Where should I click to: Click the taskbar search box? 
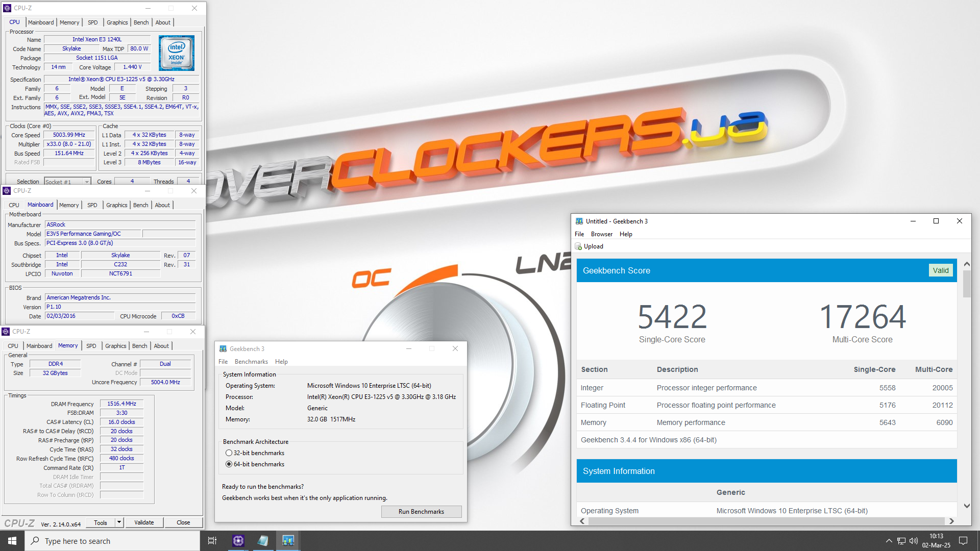(x=112, y=541)
